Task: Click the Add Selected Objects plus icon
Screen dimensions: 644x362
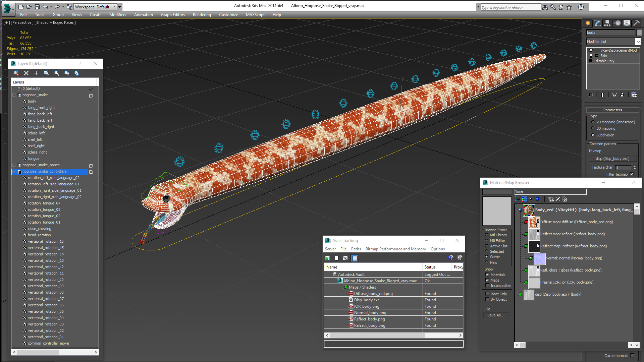Action: 36,73
